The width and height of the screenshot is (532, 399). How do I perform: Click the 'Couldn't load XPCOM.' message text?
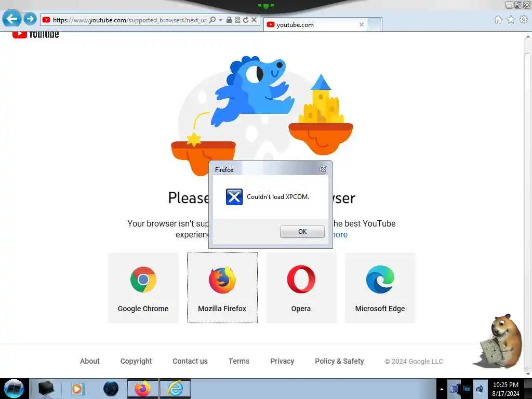278,197
